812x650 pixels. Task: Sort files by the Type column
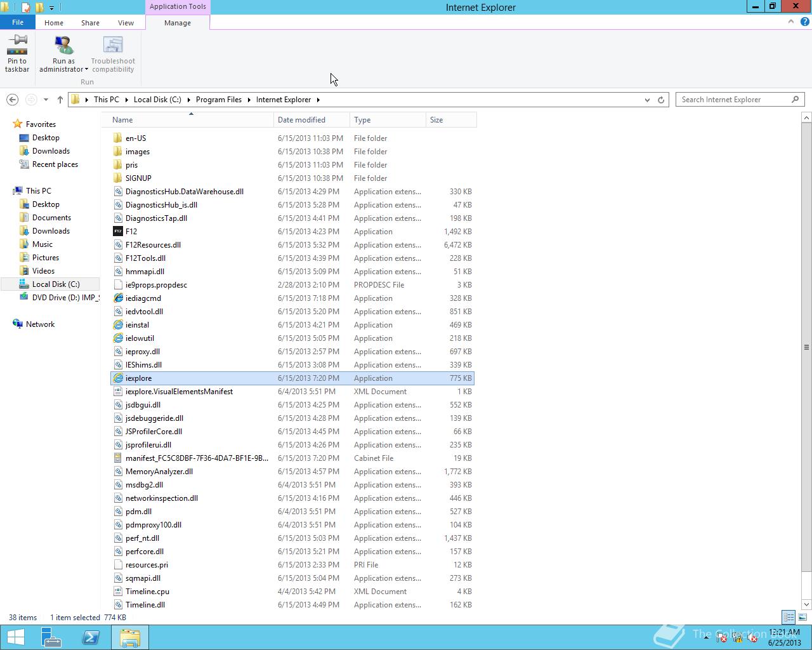click(x=388, y=120)
